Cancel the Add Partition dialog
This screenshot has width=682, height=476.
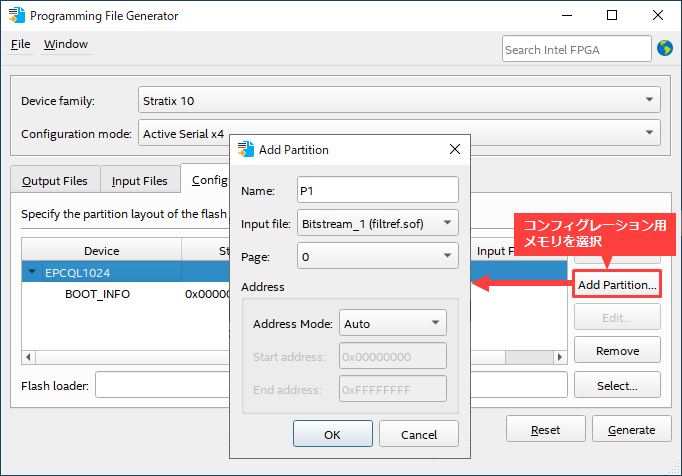(418, 434)
